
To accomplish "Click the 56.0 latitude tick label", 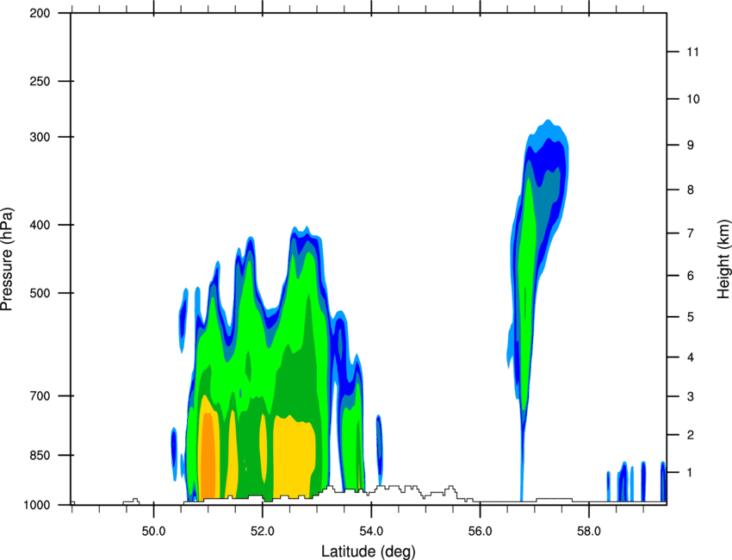I will pyautogui.click(x=481, y=532).
